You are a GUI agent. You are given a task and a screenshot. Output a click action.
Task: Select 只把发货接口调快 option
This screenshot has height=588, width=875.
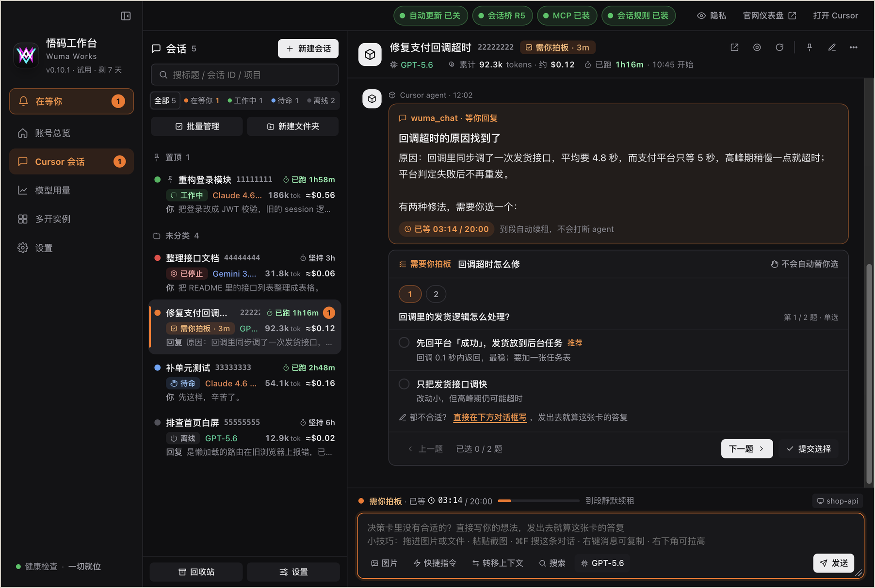click(x=618, y=391)
